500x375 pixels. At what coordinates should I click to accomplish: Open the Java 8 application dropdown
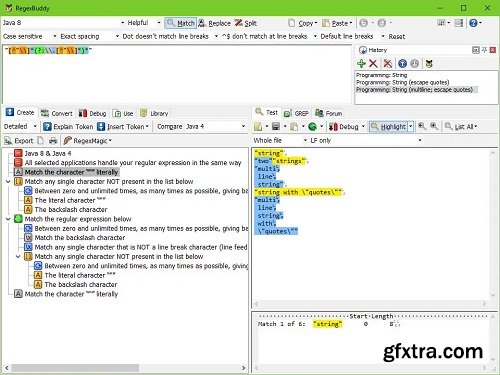[63, 23]
